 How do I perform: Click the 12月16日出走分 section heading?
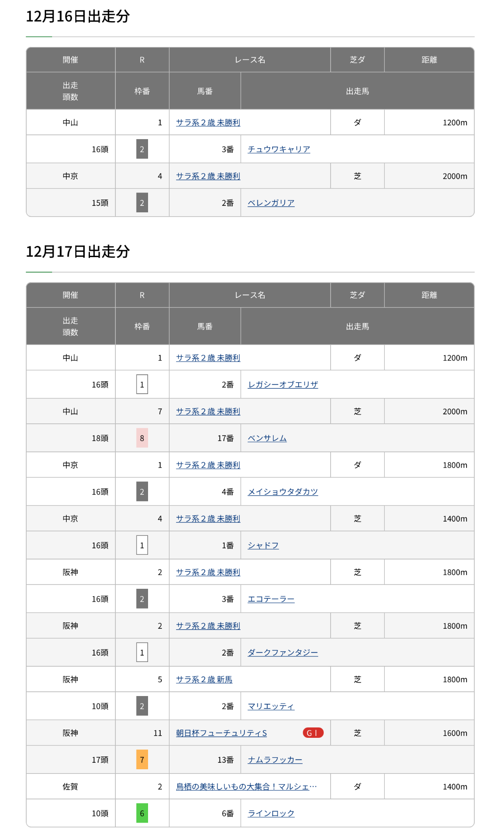point(78,16)
